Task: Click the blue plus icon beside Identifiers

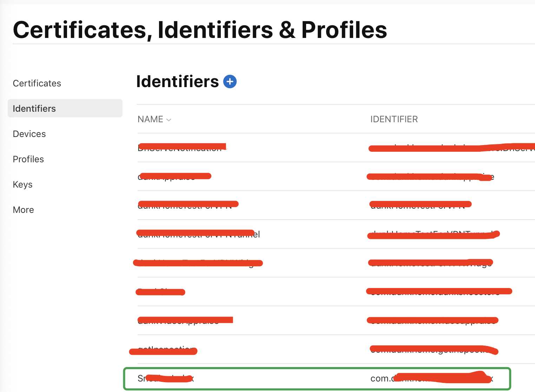Action: click(230, 81)
